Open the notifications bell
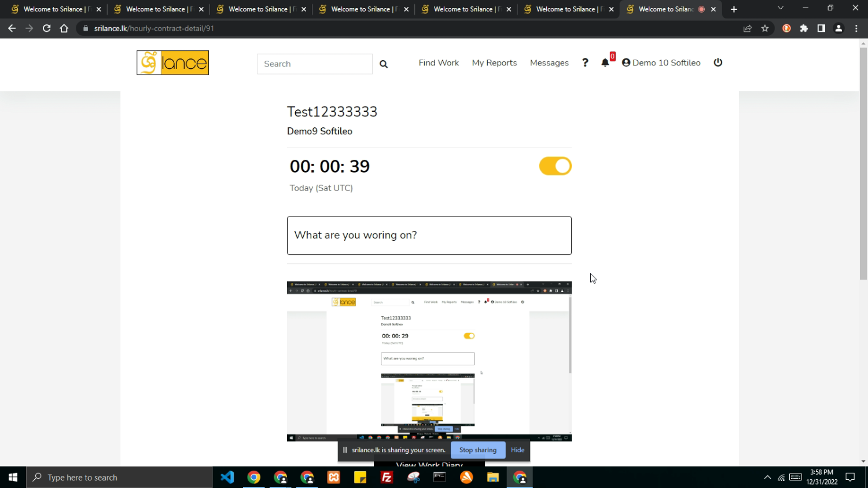This screenshot has height=488, width=868. pyautogui.click(x=605, y=63)
